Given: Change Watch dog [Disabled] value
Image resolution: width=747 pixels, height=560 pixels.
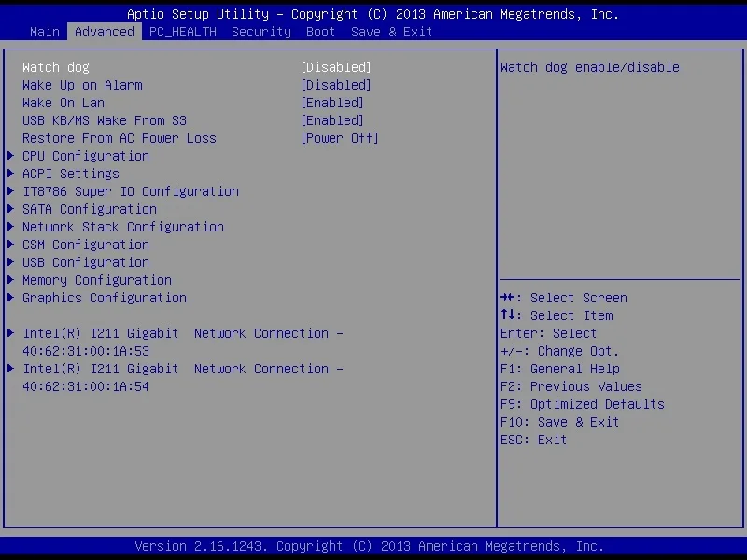Looking at the screenshot, I should click(336, 67).
